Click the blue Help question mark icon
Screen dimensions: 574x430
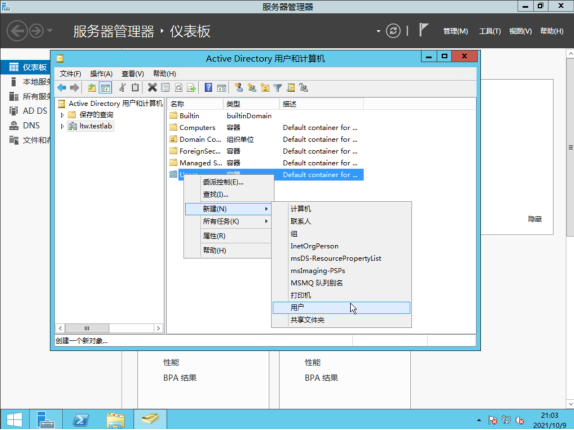point(208,88)
